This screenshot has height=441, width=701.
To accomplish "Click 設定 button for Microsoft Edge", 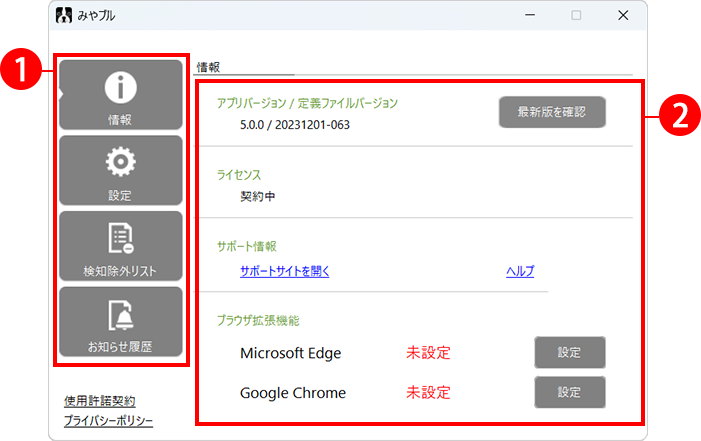I will coord(569,352).
